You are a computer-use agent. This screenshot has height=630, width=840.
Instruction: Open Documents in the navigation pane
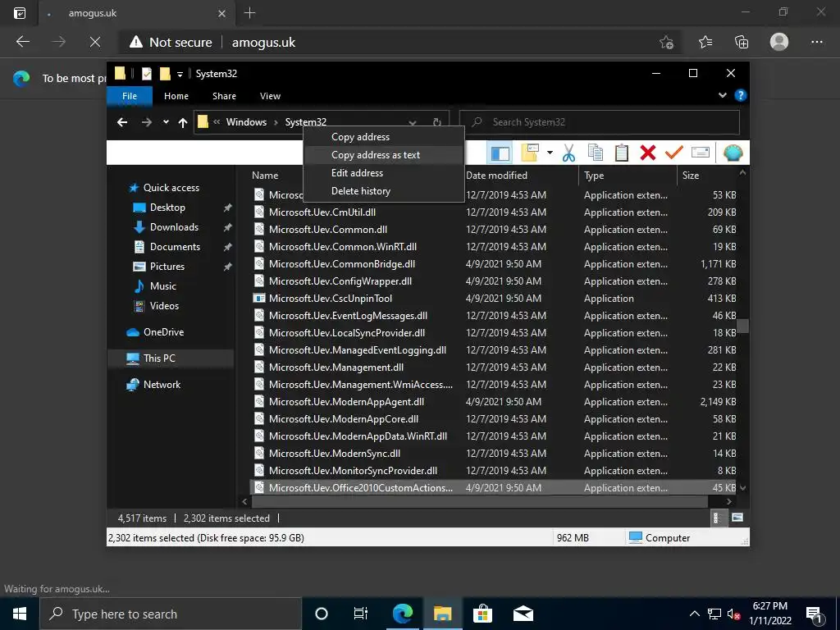pyautogui.click(x=175, y=246)
